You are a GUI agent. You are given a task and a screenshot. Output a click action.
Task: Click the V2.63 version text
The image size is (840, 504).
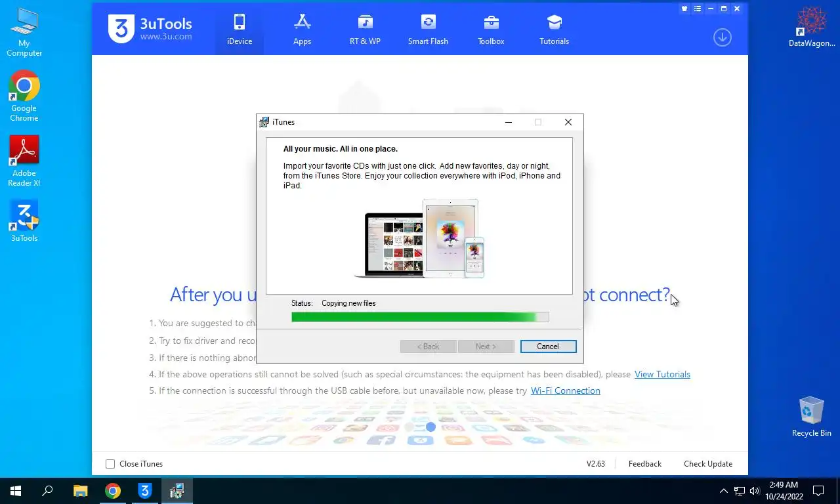(595, 464)
